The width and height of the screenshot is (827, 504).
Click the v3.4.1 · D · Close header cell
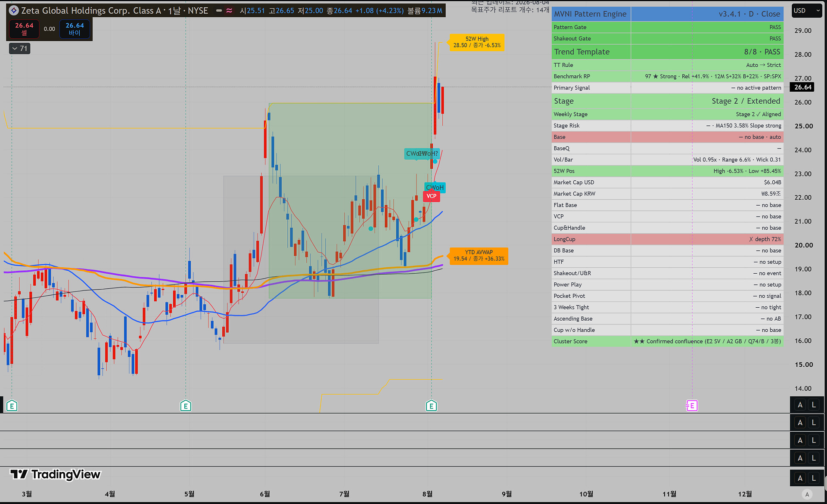point(707,14)
